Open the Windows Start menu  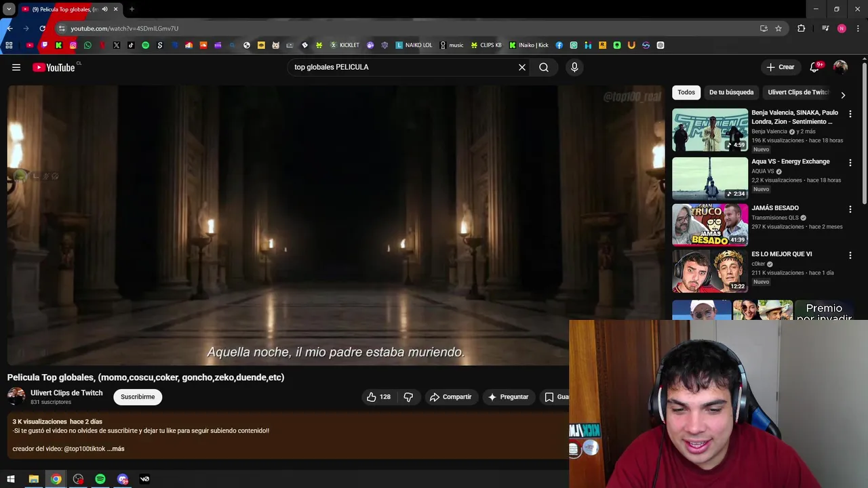(x=10, y=479)
